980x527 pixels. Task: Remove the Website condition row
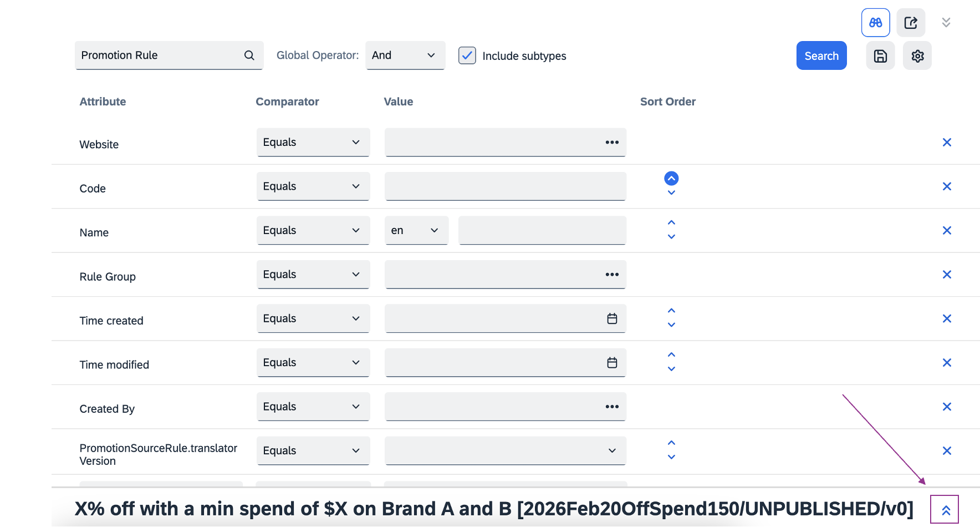pos(947,143)
